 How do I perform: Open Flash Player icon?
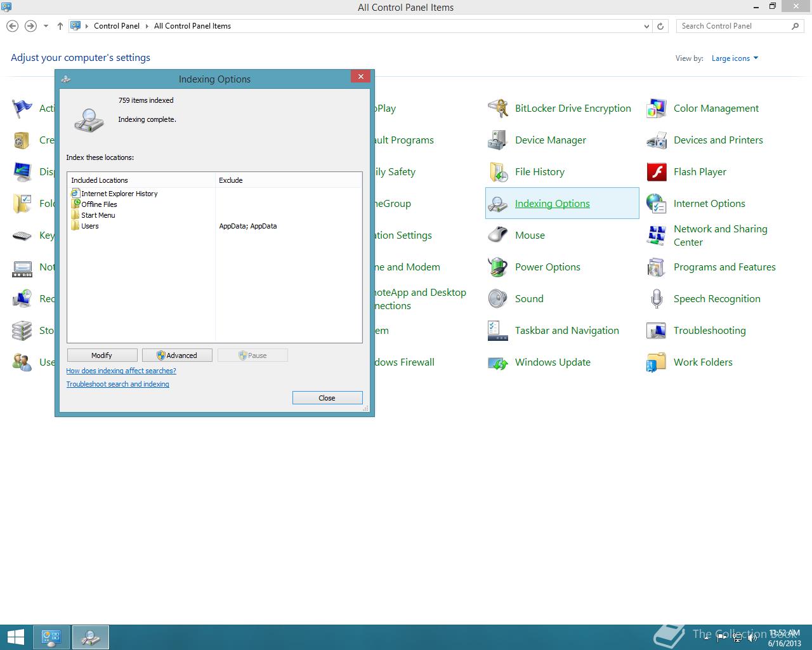click(x=657, y=172)
